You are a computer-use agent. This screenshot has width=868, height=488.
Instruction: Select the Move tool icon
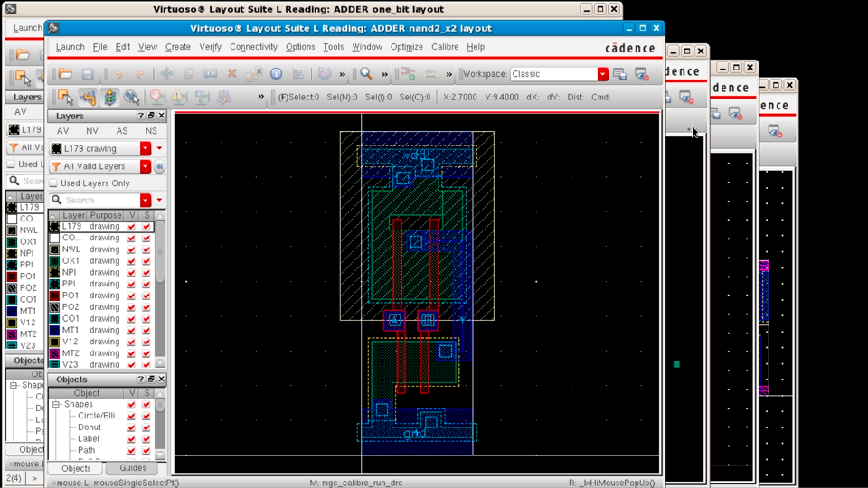(166, 73)
